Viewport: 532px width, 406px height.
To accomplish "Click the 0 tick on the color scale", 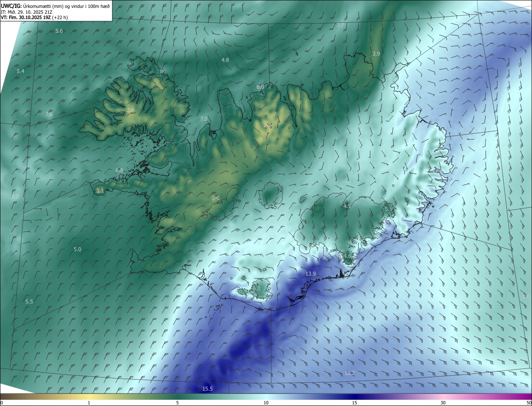I will [x=2, y=403].
